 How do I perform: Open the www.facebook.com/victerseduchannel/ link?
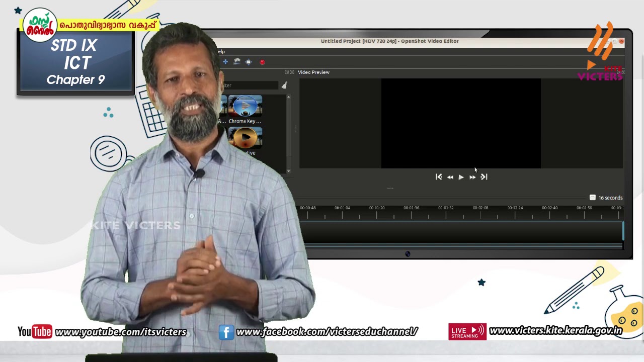tap(327, 331)
